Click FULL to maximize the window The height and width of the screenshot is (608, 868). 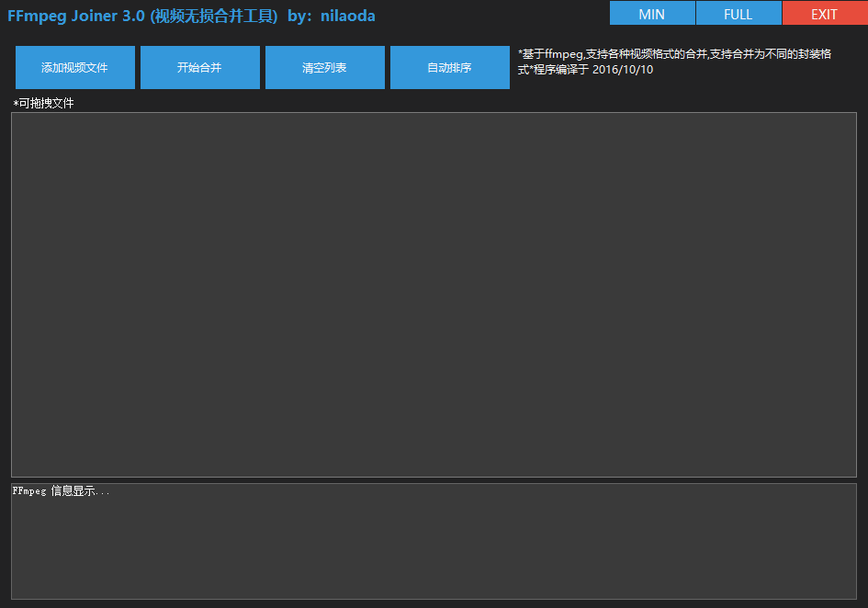click(738, 13)
